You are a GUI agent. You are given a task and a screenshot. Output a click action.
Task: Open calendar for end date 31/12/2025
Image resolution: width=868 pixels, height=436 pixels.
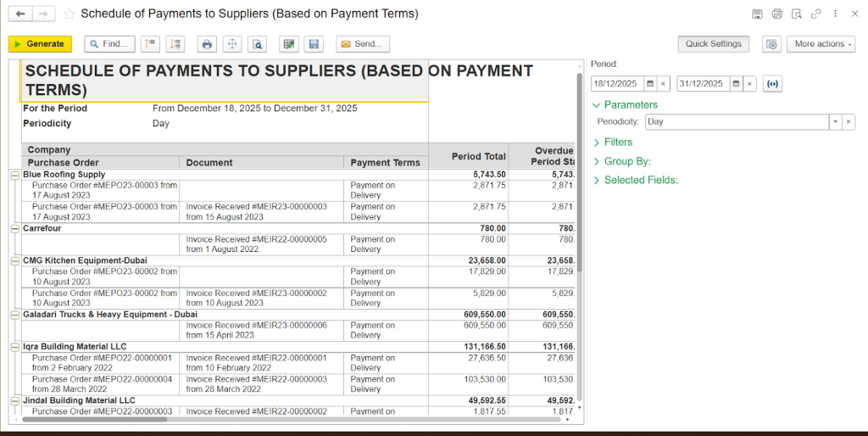(737, 84)
